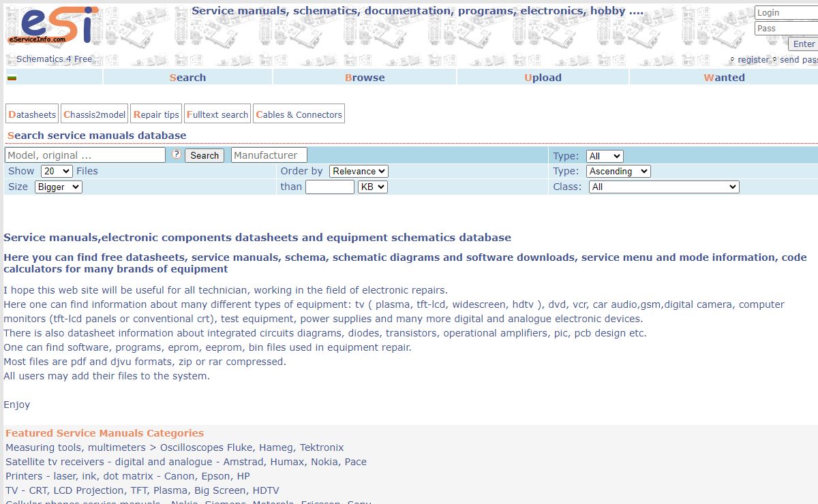Screen dimensions: 818x504
Task: Focus the Pass password field
Action: pyautogui.click(x=786, y=28)
